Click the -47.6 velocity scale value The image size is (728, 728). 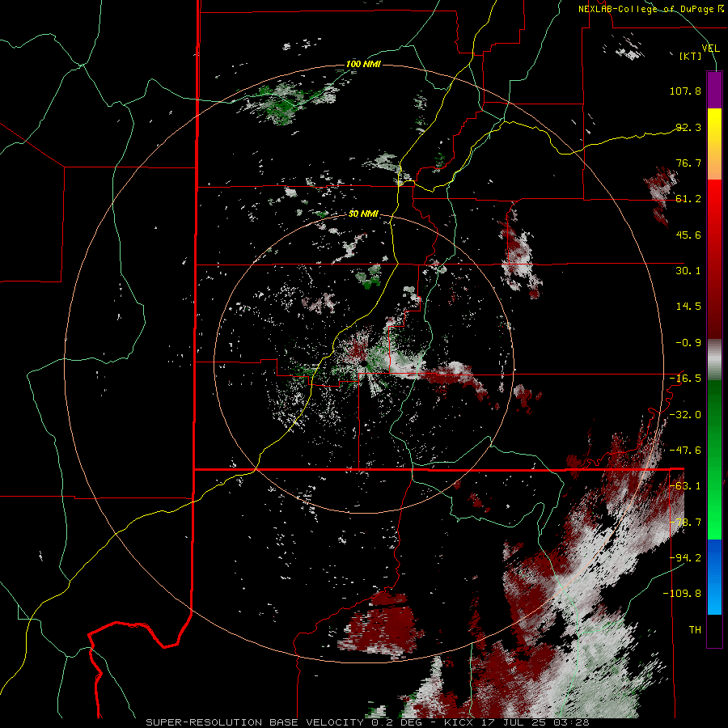click(x=685, y=451)
